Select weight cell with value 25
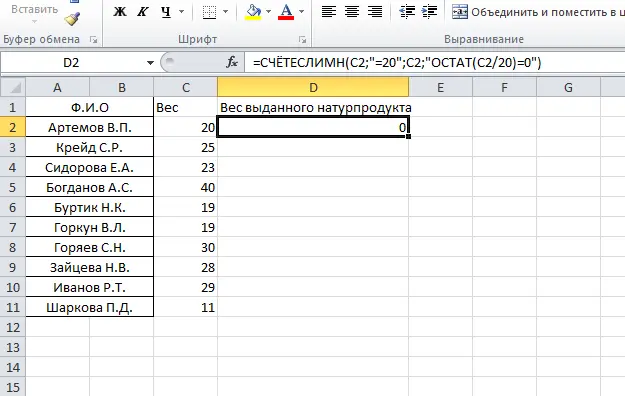 pyautogui.click(x=186, y=147)
